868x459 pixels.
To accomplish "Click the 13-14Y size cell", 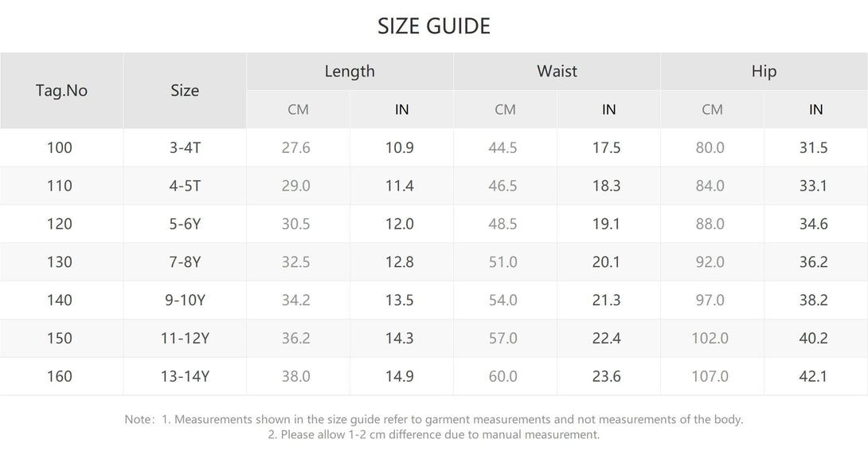I will click(x=185, y=376).
